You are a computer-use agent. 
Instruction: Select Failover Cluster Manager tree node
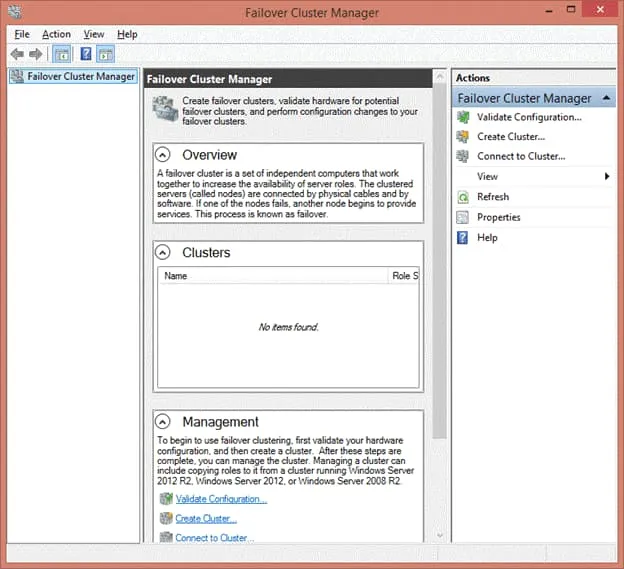click(x=80, y=76)
